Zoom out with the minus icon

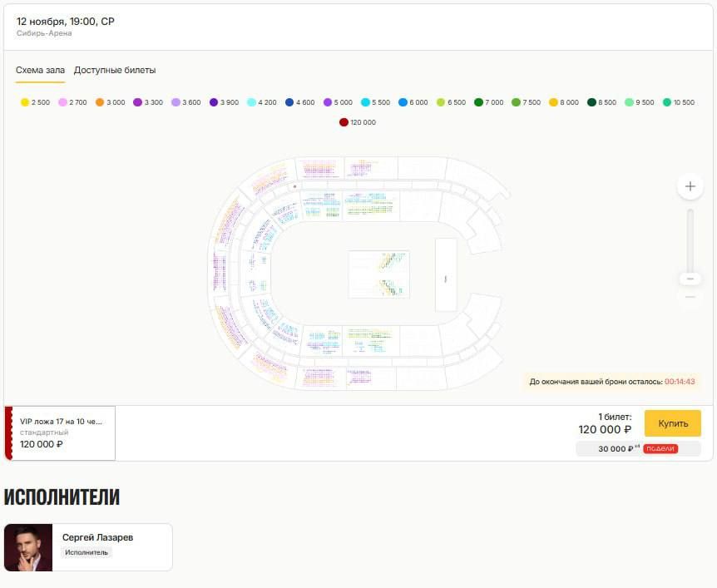(x=690, y=297)
